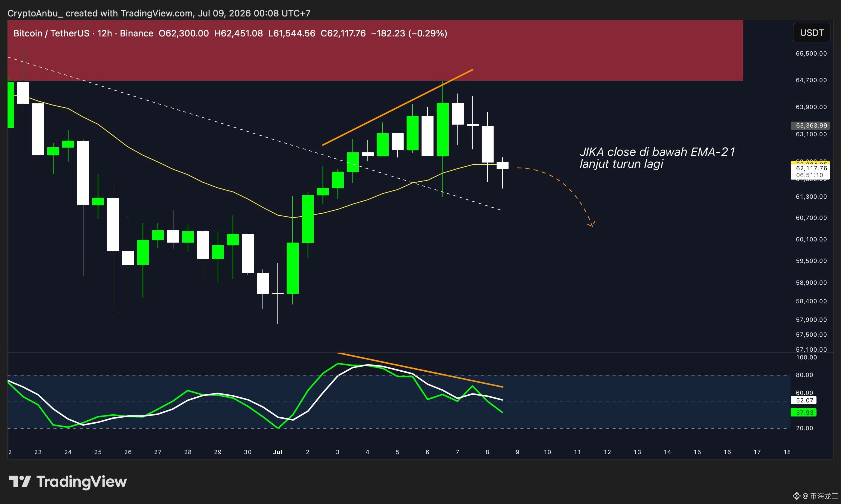Click the date 16 on the time axis
This screenshot has width=841, height=504.
coord(727,452)
